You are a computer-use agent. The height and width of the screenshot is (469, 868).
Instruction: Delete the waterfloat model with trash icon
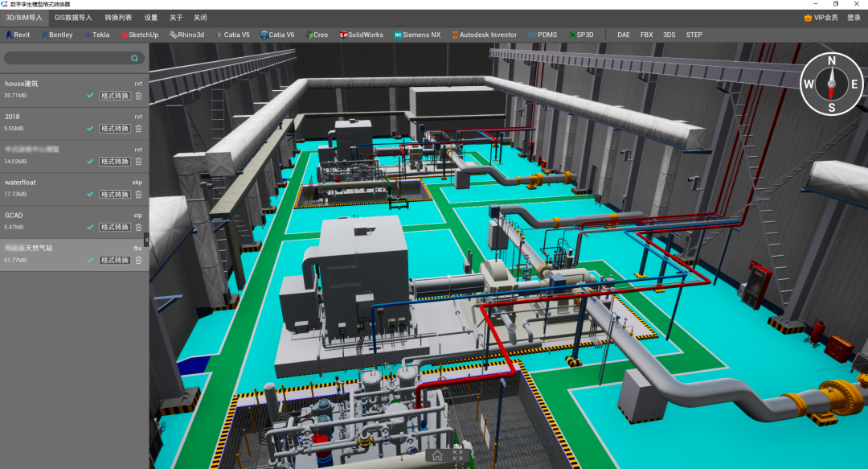click(138, 195)
